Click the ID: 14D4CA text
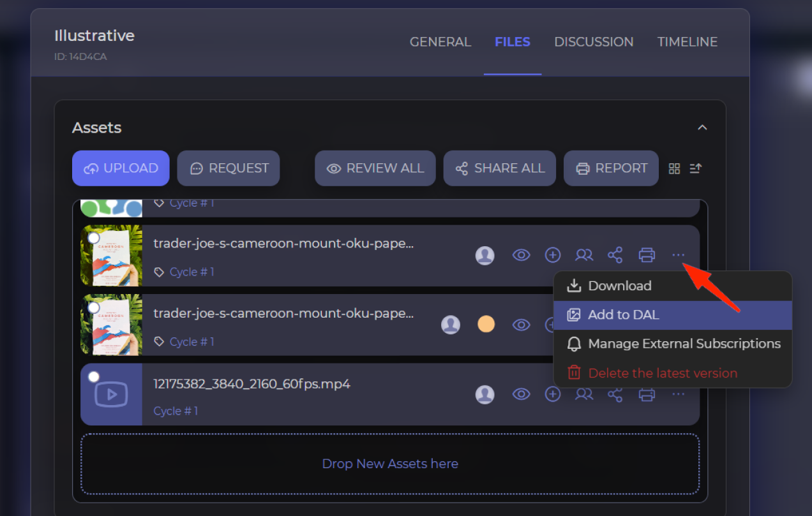Image resolution: width=812 pixels, height=516 pixels. click(80, 57)
